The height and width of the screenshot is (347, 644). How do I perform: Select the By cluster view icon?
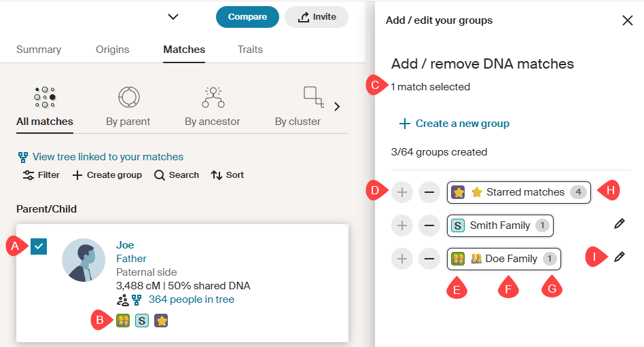click(x=313, y=98)
